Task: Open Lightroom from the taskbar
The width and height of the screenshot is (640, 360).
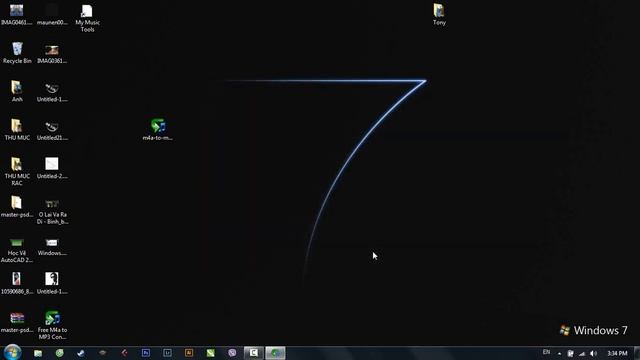Action: pos(167,353)
